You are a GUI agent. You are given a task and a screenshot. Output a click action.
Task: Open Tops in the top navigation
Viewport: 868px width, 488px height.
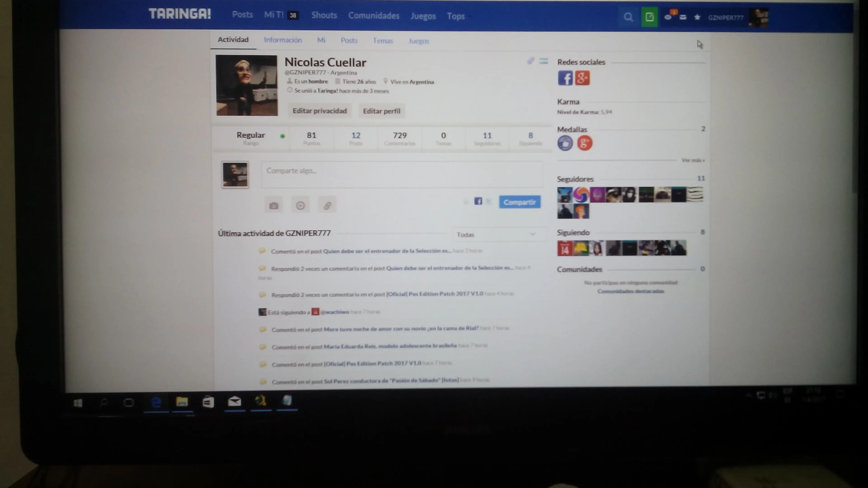[455, 16]
